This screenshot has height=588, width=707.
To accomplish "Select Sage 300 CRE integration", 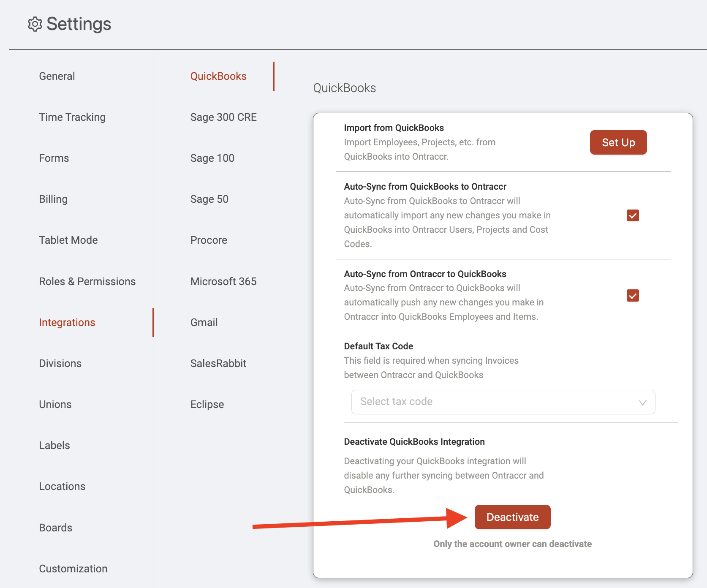I will 223,117.
